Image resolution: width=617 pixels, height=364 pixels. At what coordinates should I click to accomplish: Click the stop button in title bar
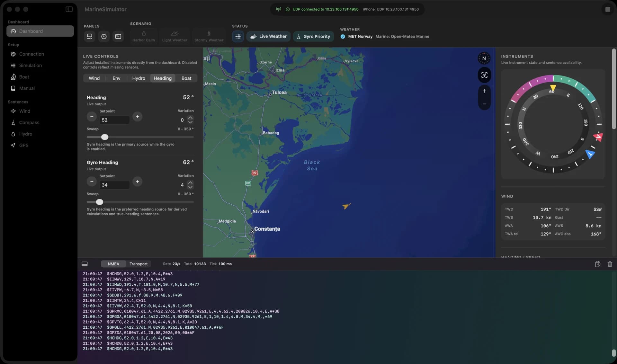(x=607, y=9)
